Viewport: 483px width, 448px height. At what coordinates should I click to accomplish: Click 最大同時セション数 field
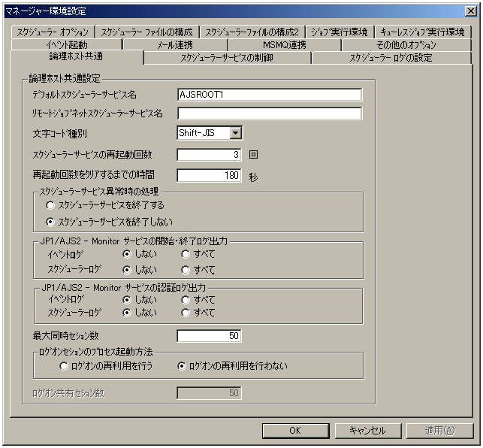pyautogui.click(x=209, y=336)
